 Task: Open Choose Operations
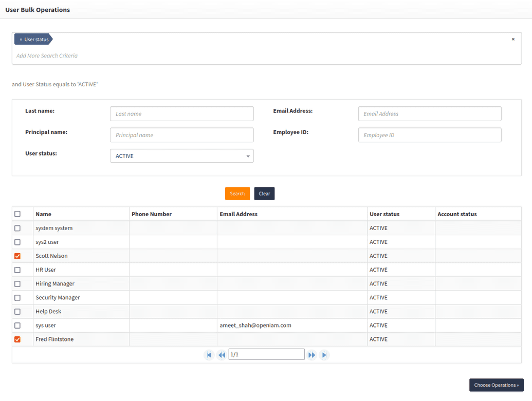pos(496,385)
